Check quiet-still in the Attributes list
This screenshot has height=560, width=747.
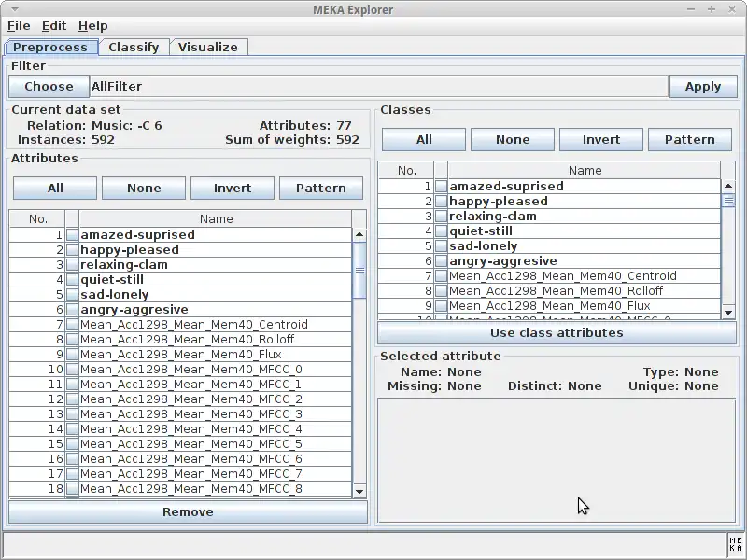point(72,279)
